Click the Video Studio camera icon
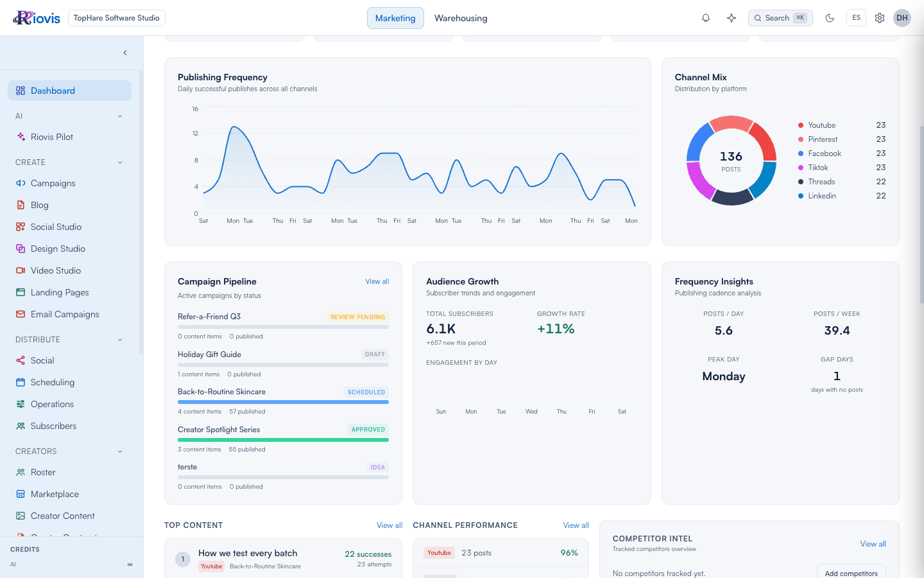The image size is (924, 578). (x=21, y=270)
